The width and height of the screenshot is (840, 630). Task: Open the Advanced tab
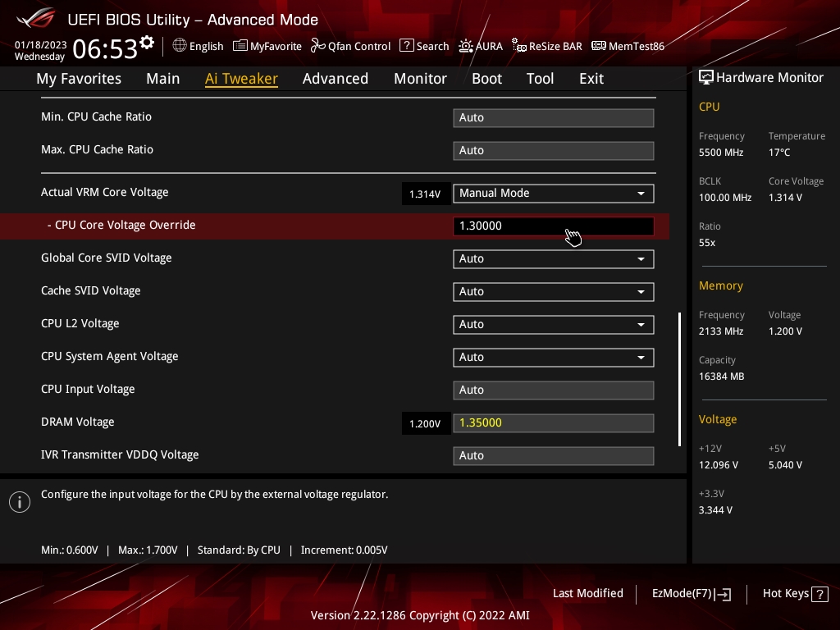(336, 79)
